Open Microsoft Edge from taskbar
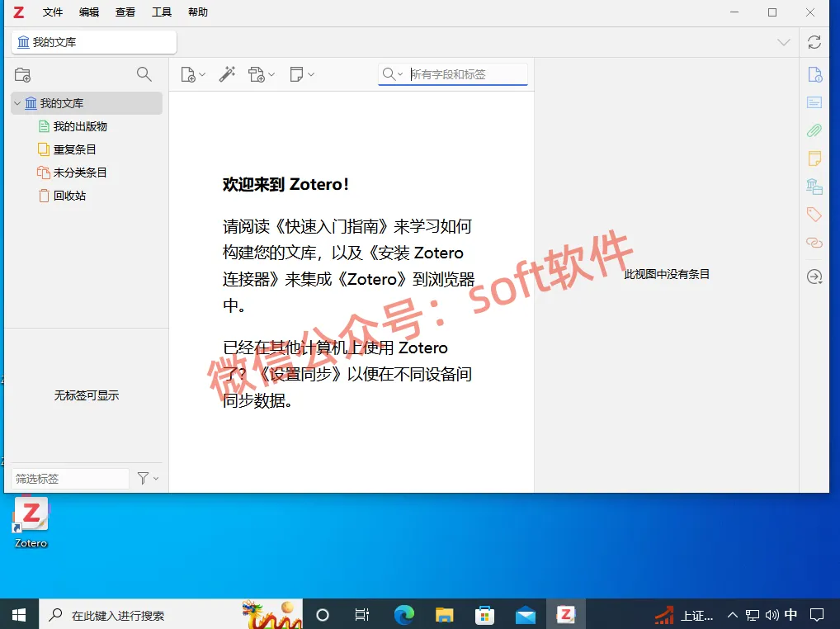The width and height of the screenshot is (840, 629). (404, 614)
